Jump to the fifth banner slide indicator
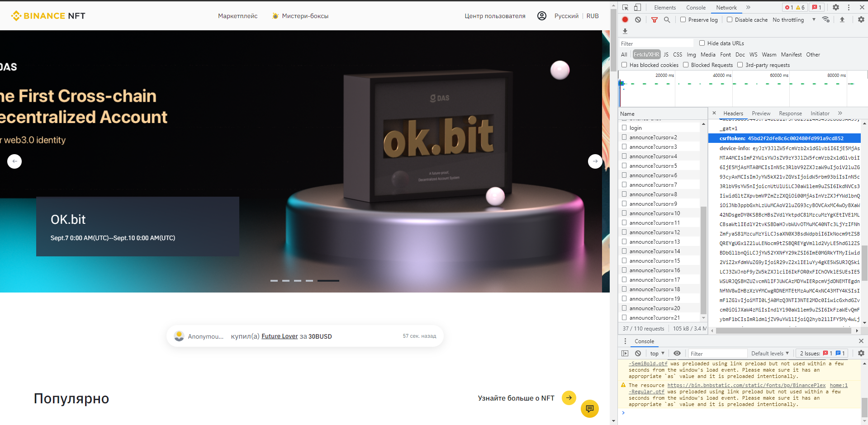This screenshot has width=868, height=425. 328,281
